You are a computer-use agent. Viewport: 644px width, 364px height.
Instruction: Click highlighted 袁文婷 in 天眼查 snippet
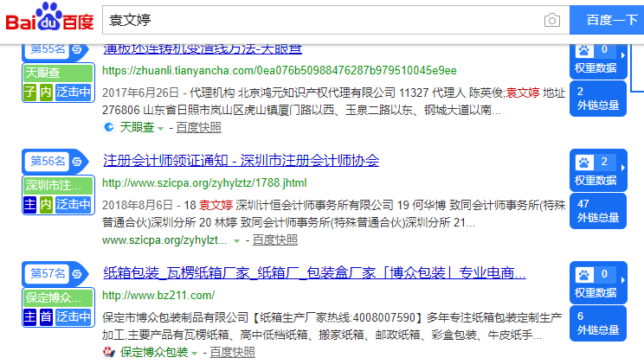[523, 93]
